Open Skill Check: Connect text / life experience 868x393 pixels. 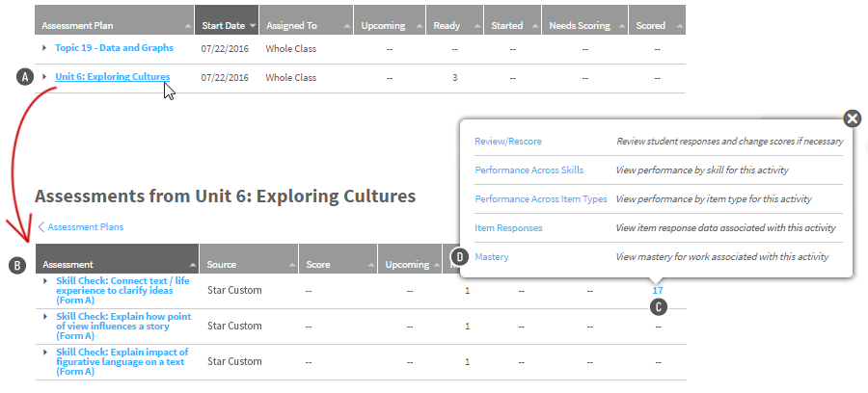122,291
